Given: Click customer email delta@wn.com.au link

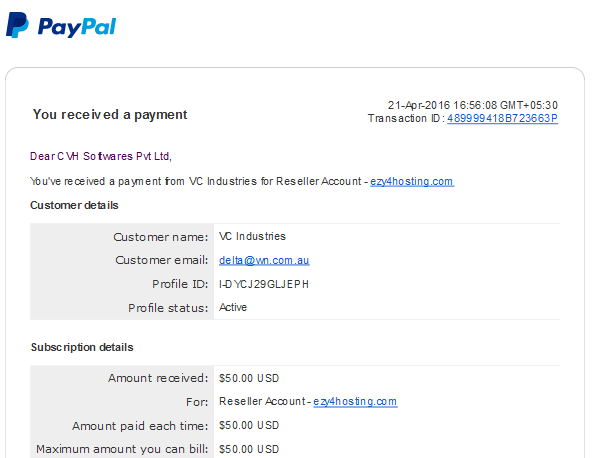Looking at the screenshot, I should (x=264, y=260).
